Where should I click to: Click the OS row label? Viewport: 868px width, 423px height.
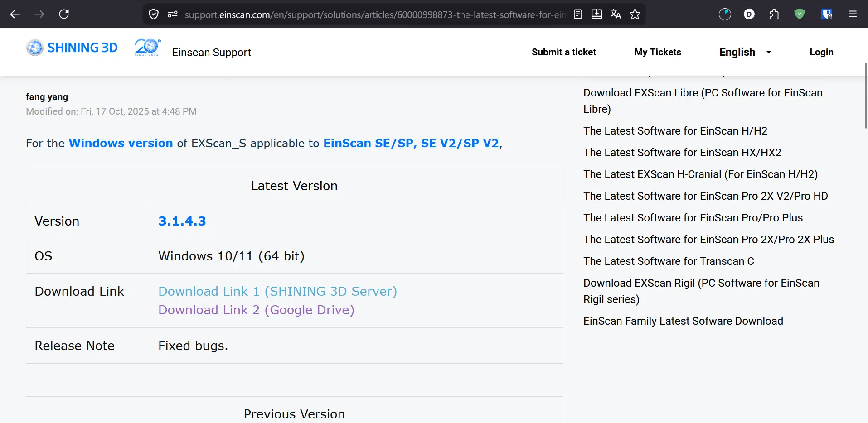click(x=44, y=256)
